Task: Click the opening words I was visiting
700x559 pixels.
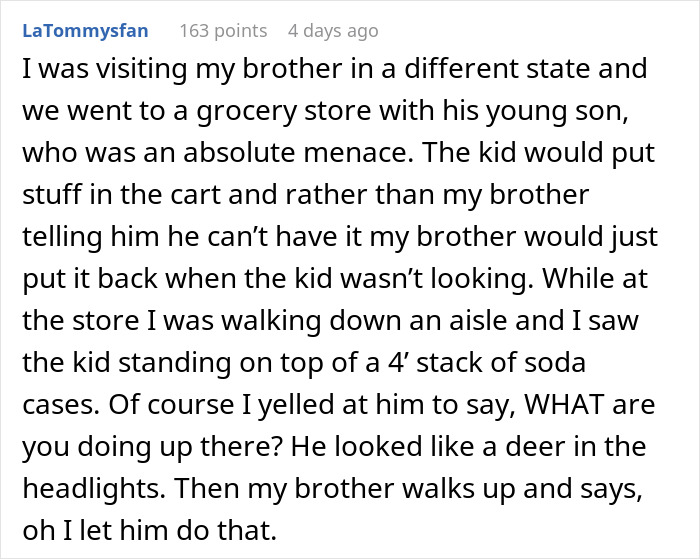Action: (x=85, y=71)
